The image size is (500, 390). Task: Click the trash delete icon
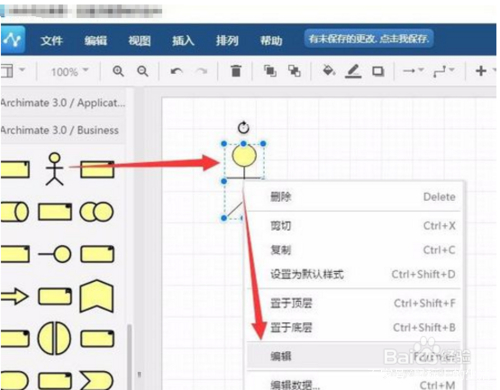coord(236,71)
